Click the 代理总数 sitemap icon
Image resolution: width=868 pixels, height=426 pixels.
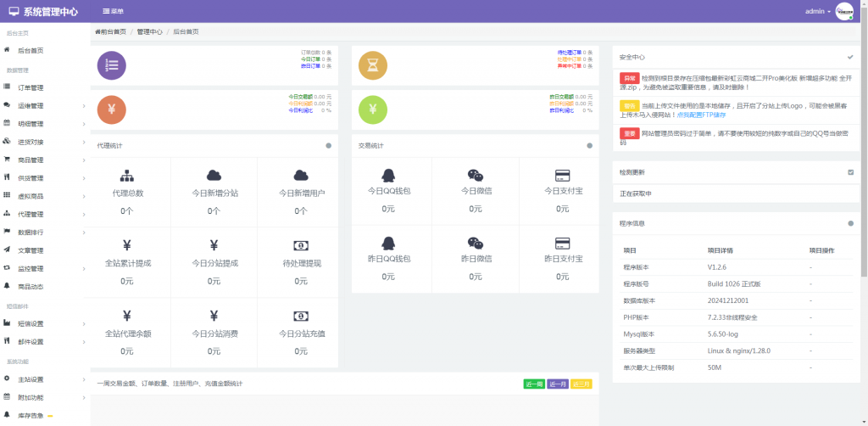coord(127,176)
